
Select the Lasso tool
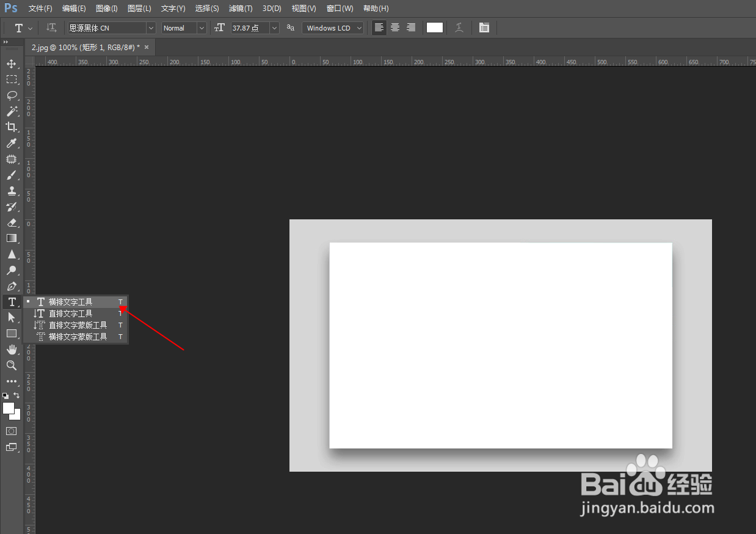(x=12, y=95)
